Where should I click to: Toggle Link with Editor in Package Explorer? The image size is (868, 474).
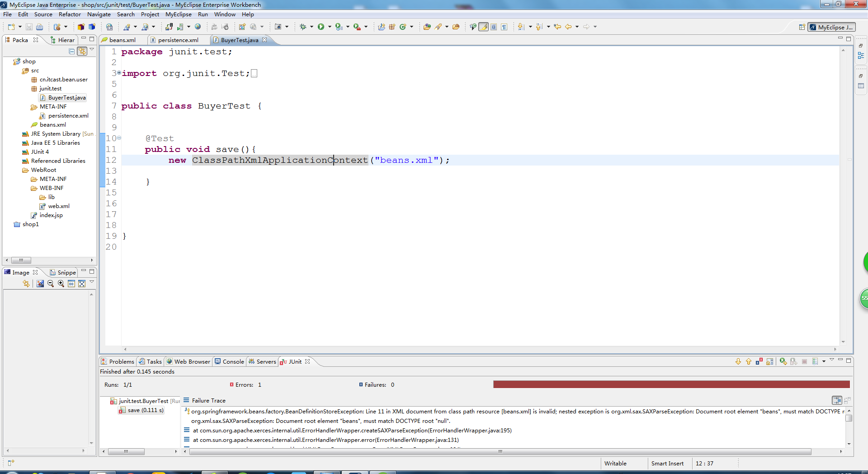point(82,51)
